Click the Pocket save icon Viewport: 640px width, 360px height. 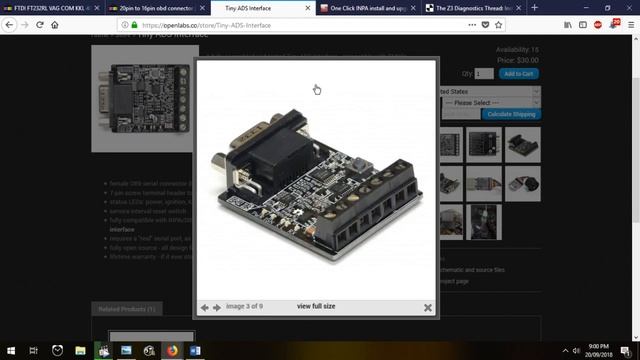click(485, 25)
